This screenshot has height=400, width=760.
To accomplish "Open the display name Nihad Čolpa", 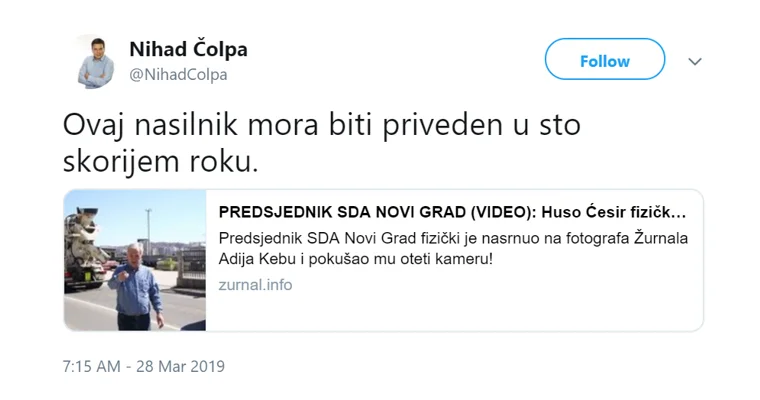I will 188,49.
